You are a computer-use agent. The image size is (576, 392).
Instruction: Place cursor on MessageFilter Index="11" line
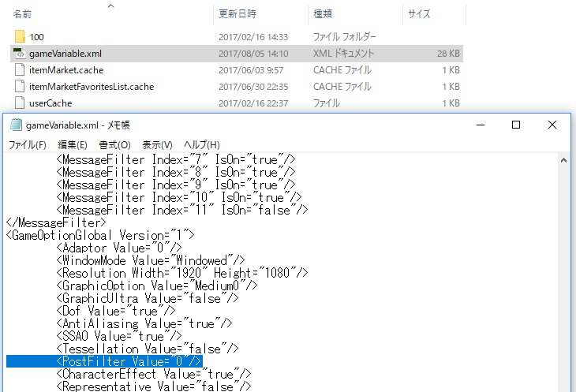[x=182, y=211]
